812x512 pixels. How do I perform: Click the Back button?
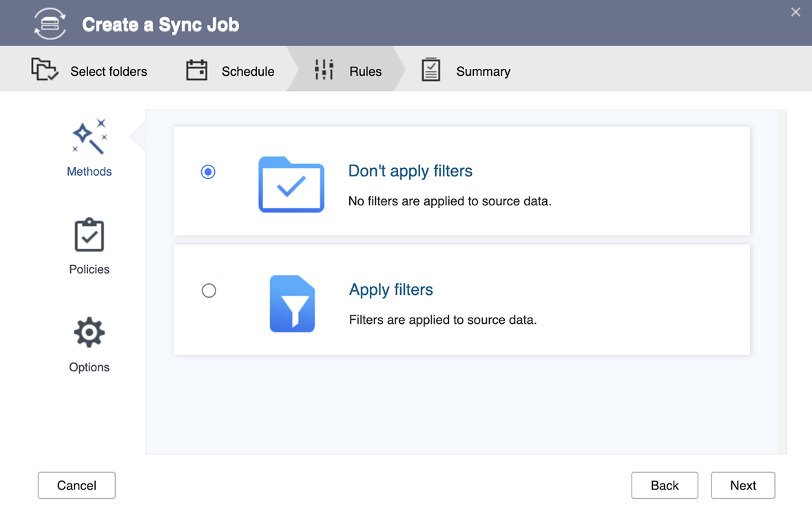point(664,485)
